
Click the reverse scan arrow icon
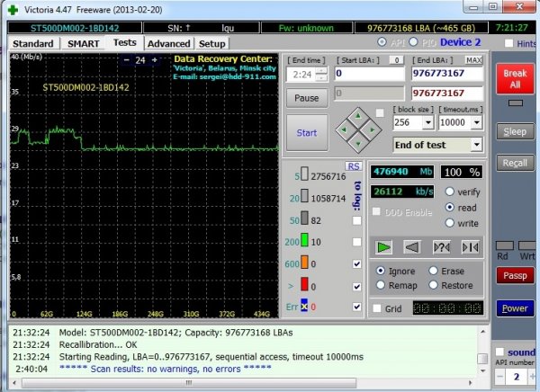click(x=411, y=246)
